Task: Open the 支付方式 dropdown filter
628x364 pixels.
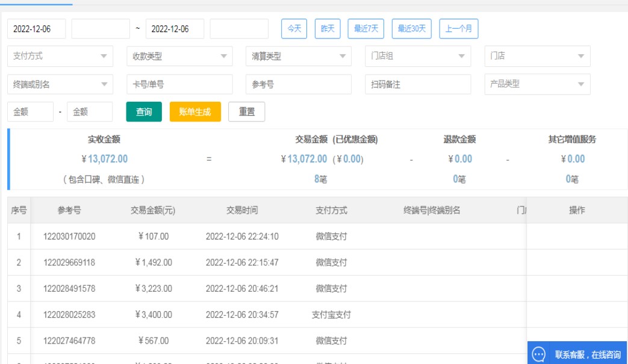Action: coord(60,56)
